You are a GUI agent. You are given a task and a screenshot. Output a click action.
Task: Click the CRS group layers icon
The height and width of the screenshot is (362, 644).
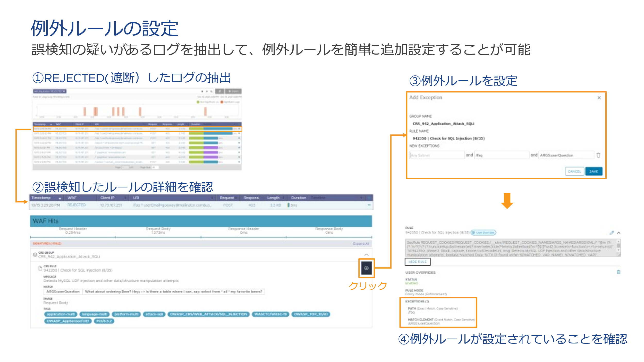35,255
